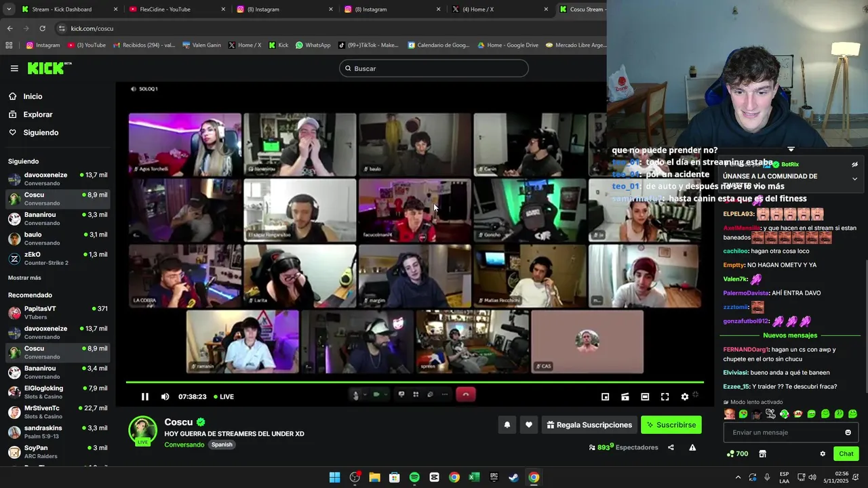Report the stream via warning triangle icon

pyautogui.click(x=692, y=447)
